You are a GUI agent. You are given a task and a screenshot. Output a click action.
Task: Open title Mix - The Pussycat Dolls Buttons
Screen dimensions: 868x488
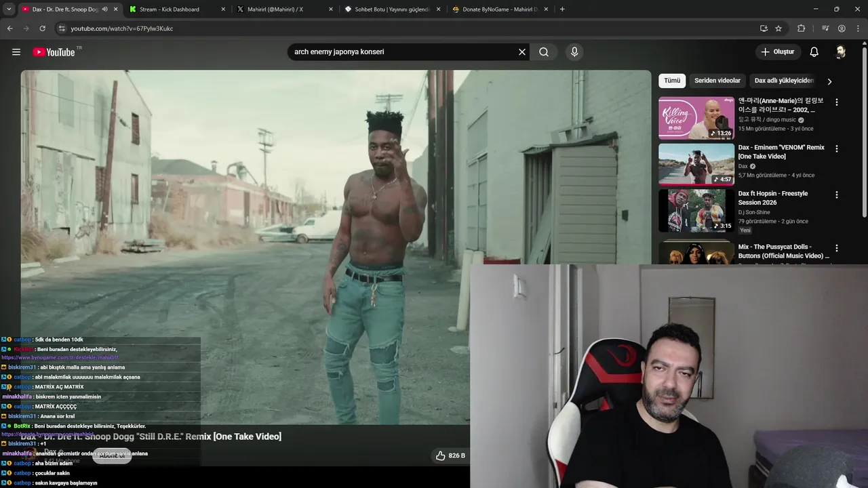click(783, 251)
